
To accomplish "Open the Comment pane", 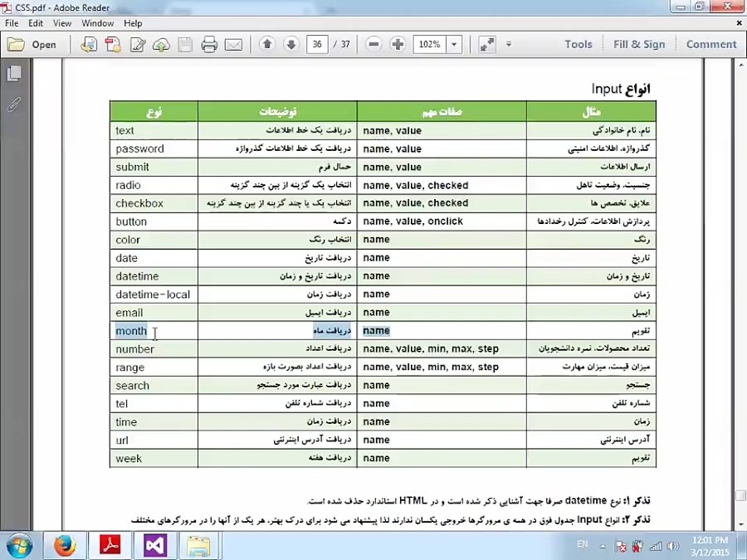I will [711, 44].
